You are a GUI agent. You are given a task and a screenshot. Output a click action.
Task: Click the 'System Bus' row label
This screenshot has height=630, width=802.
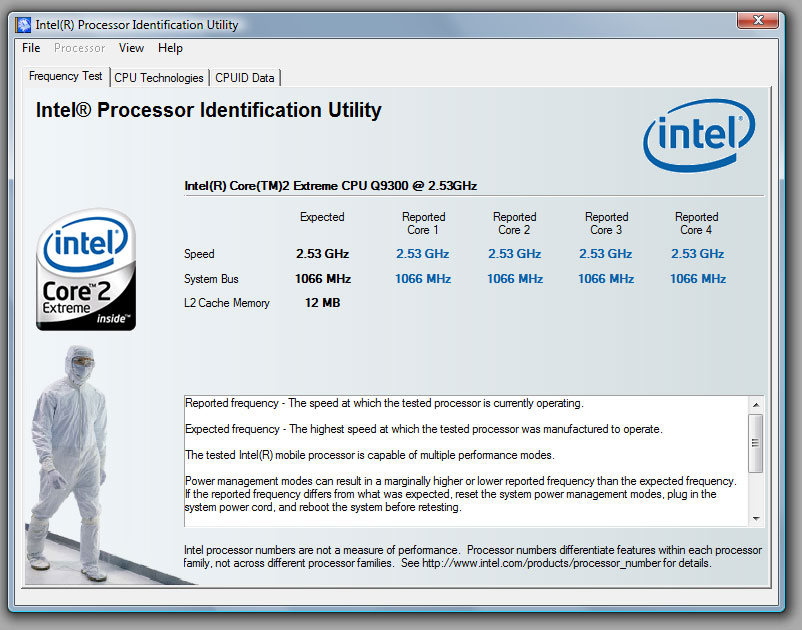tap(211, 279)
